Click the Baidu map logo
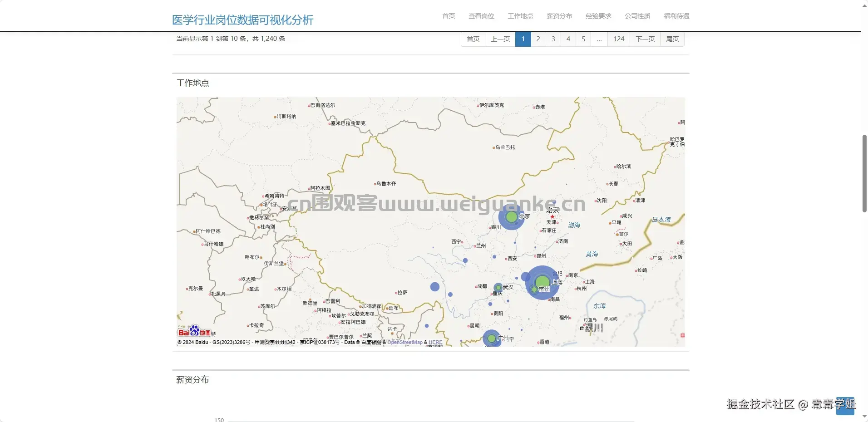The height and width of the screenshot is (422, 868). [x=194, y=331]
